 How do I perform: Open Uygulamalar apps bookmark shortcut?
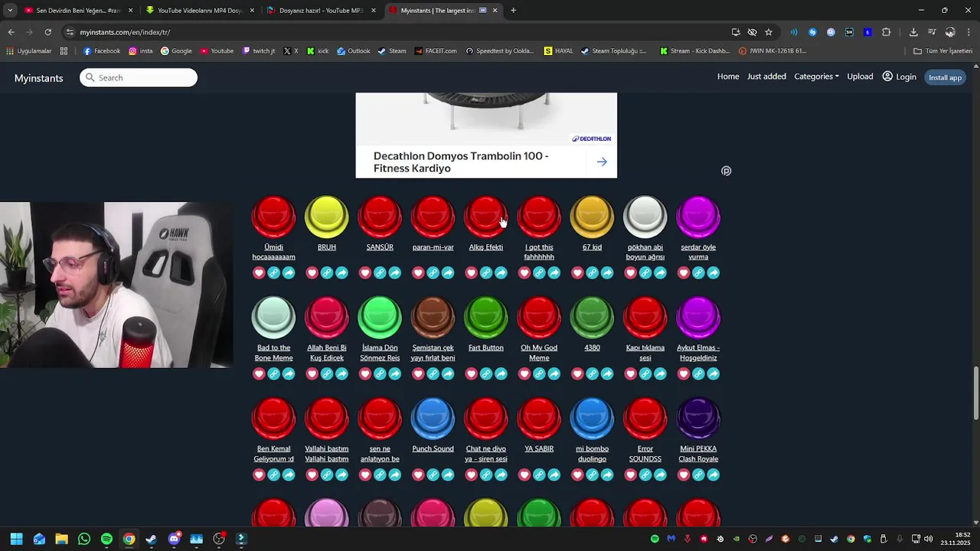[x=29, y=51]
